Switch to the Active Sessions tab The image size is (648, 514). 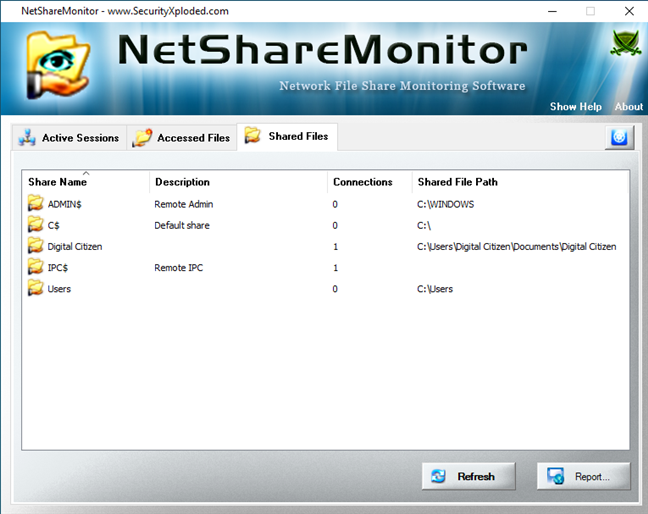click(69, 138)
